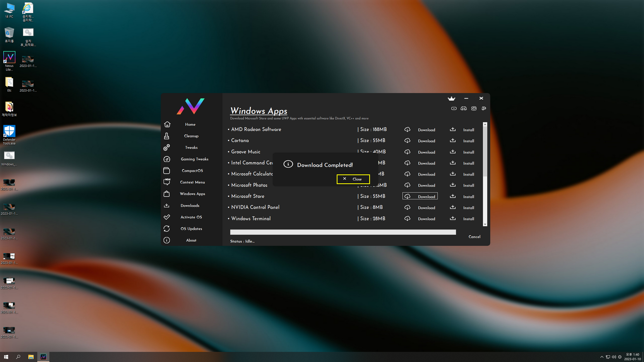Open the Windows Start button
The image size is (644, 362).
pos(6,357)
